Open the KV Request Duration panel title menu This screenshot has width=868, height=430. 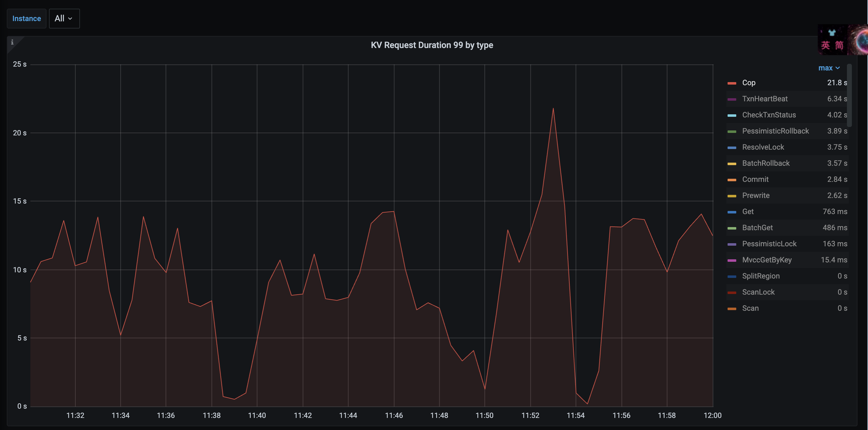pyautogui.click(x=432, y=45)
